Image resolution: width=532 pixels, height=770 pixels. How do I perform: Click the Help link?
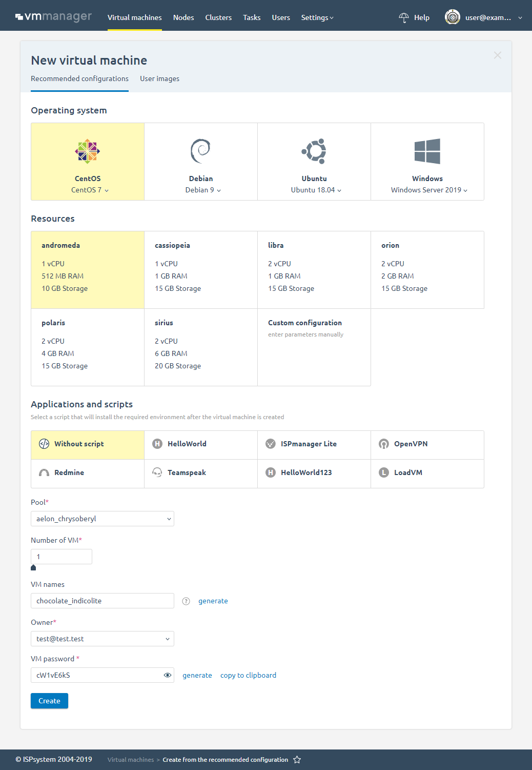pos(422,17)
